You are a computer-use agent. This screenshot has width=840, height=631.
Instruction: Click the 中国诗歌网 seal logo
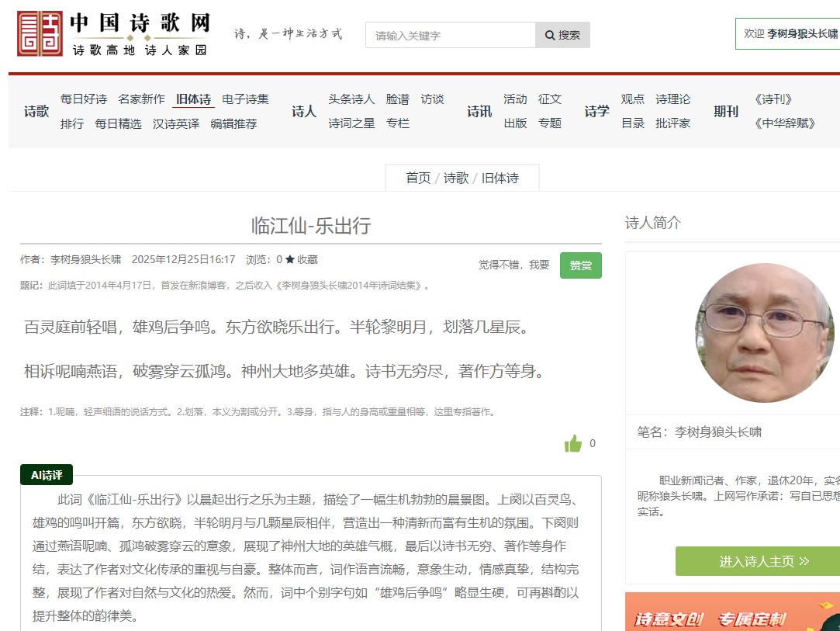pyautogui.click(x=40, y=34)
